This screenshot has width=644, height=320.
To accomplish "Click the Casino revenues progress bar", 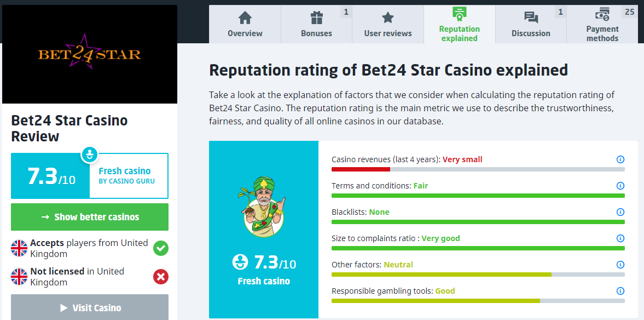I will click(x=478, y=169).
